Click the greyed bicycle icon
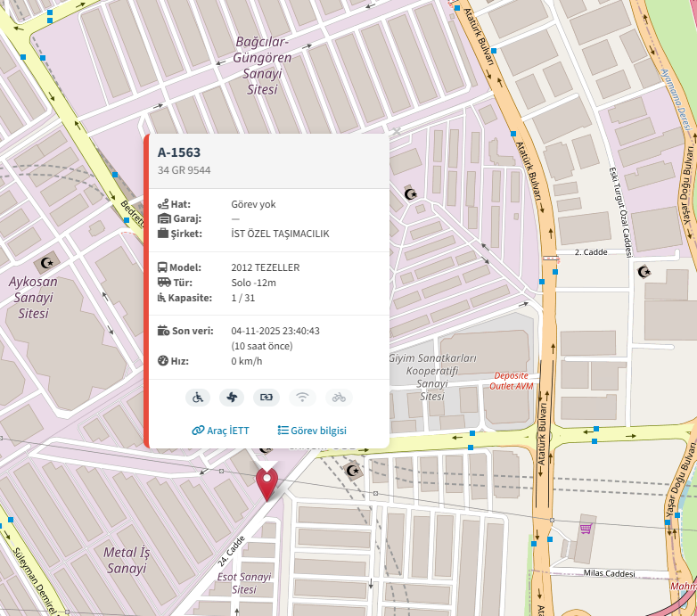This screenshot has width=697, height=616. [339, 398]
